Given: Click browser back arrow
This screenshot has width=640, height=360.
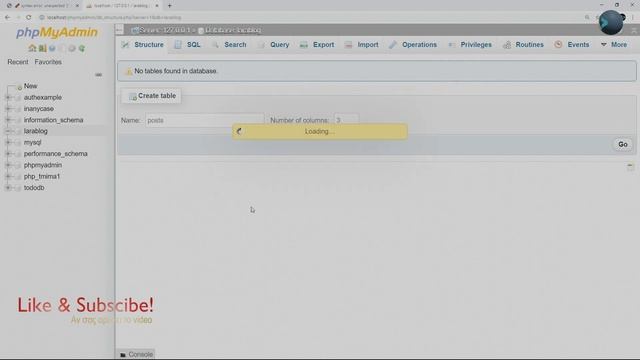Looking at the screenshot, I should (x=8, y=18).
